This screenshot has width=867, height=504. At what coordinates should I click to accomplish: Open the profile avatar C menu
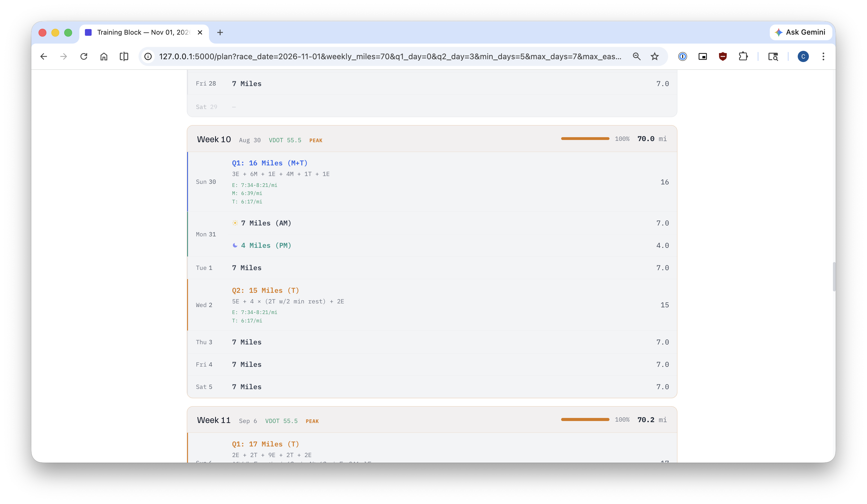(x=803, y=56)
